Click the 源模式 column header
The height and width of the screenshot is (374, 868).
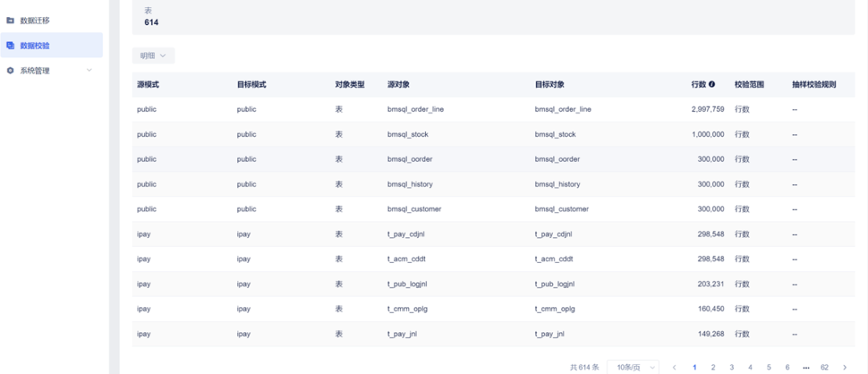149,84
